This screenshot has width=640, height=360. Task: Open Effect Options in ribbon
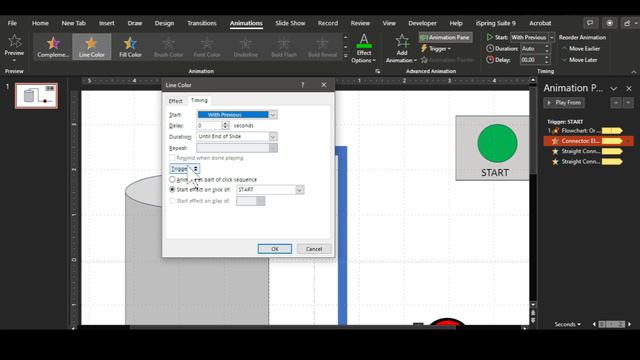(364, 49)
